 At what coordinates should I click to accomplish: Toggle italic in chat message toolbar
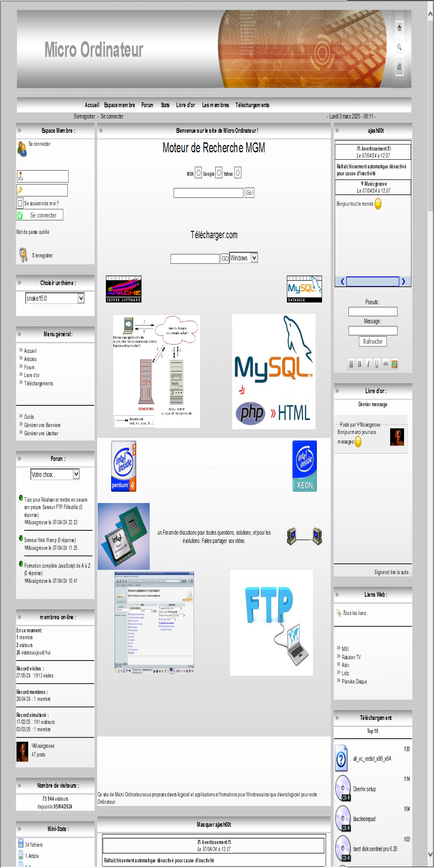(368, 364)
